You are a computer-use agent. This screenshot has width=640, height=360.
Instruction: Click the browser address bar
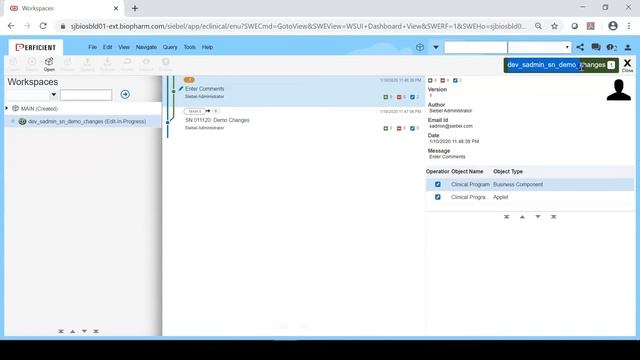pos(298,26)
